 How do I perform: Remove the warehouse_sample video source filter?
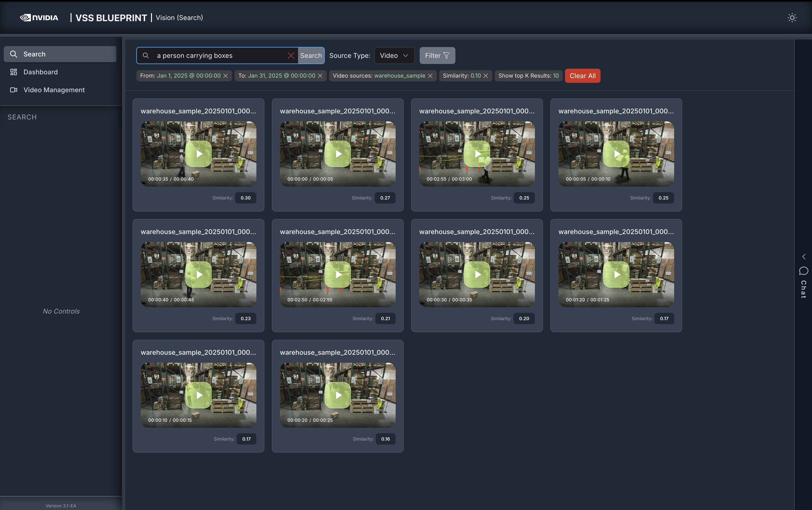(x=430, y=76)
